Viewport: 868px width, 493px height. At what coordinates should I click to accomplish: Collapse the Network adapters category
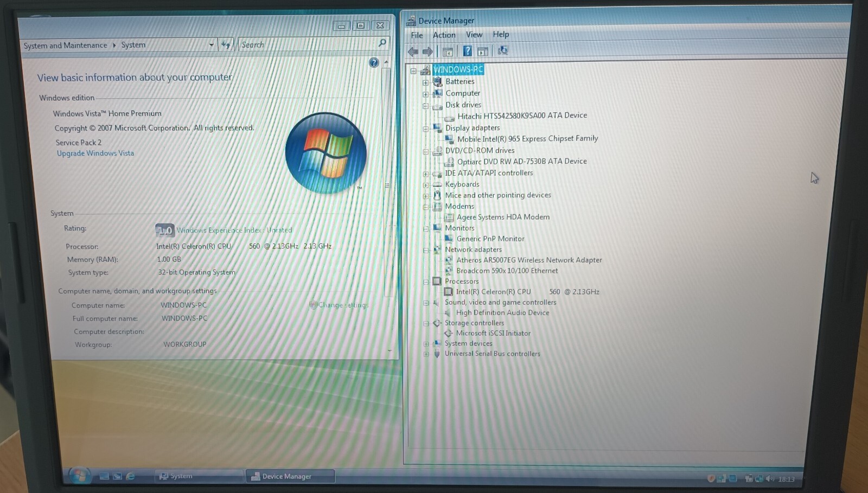(426, 250)
